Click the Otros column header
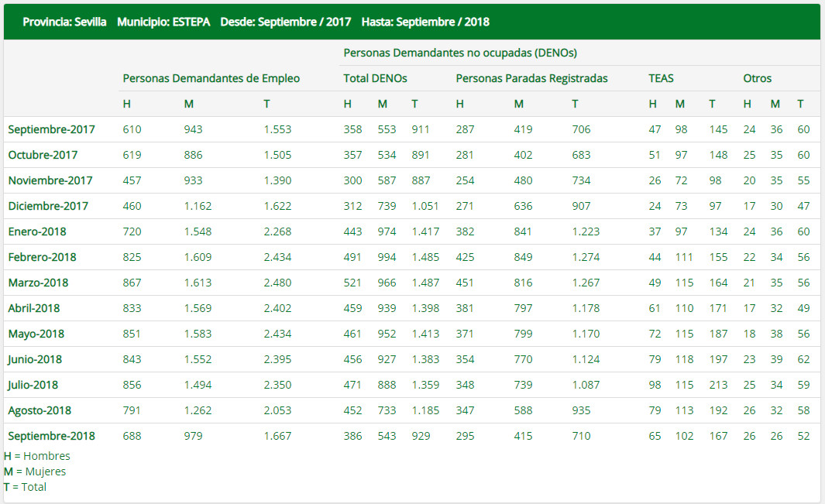 (757, 78)
